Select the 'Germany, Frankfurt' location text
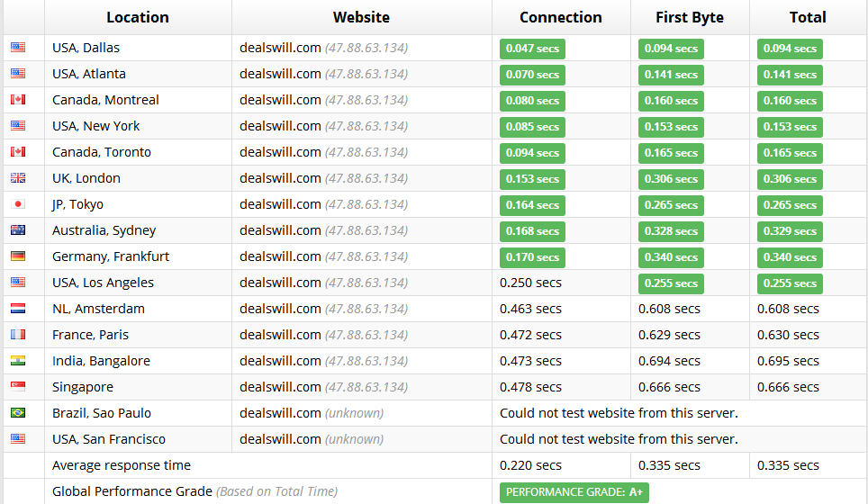Screen dimensions: 868x504 click(111, 256)
